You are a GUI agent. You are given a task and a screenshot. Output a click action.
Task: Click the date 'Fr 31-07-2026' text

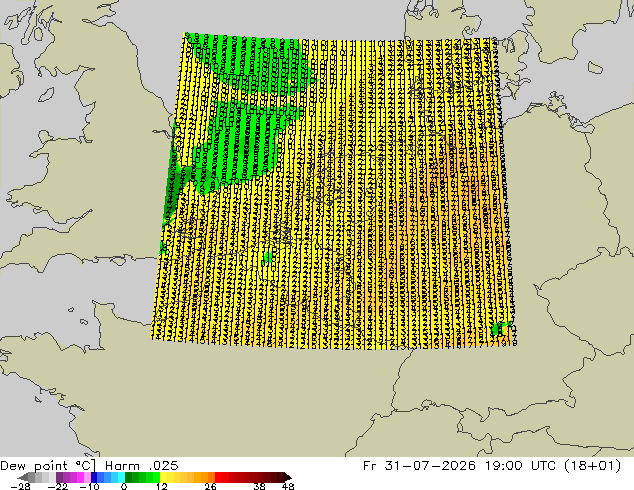pyautogui.click(x=419, y=466)
